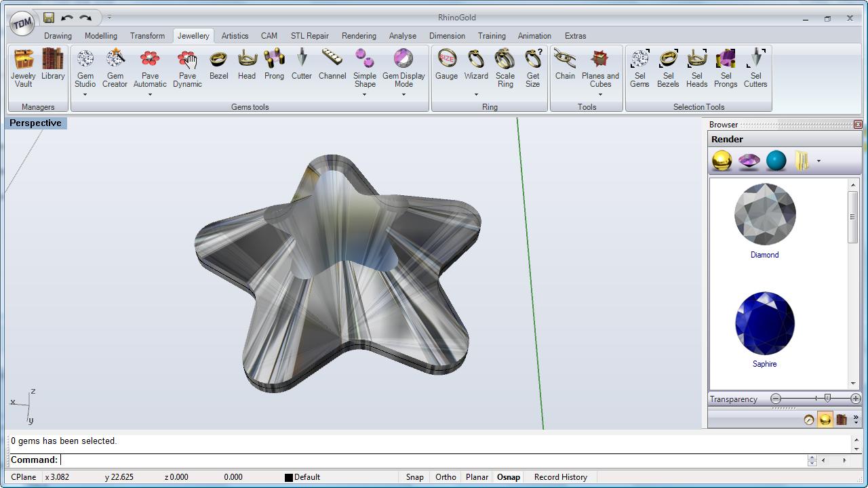Undo the last action
Screen dimensions: 868x488
66,18
